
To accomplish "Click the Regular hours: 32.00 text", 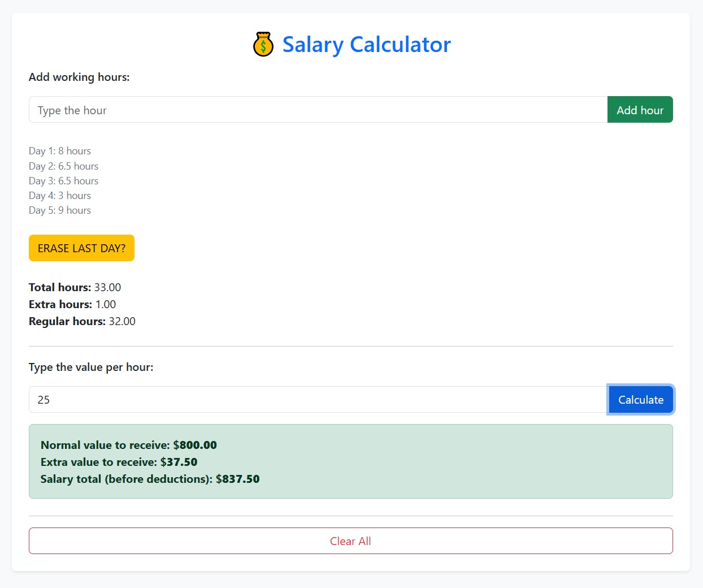I will [x=81, y=321].
